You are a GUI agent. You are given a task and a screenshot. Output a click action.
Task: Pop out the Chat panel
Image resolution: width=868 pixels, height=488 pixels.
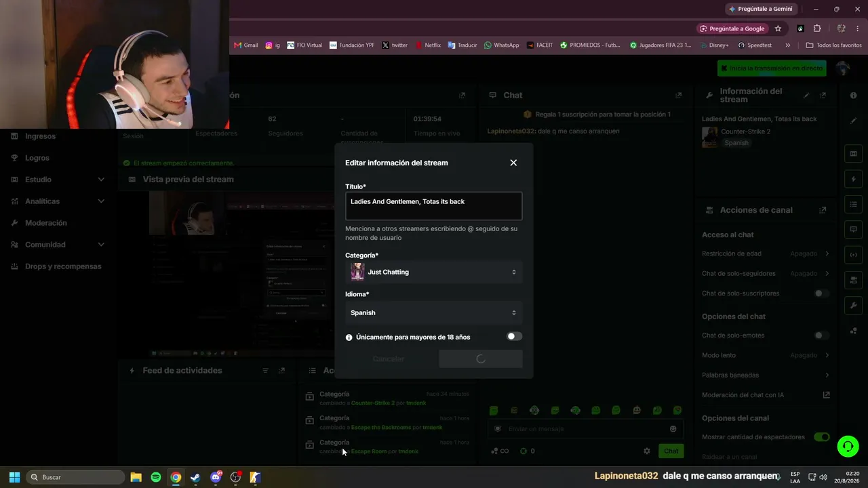click(x=678, y=96)
